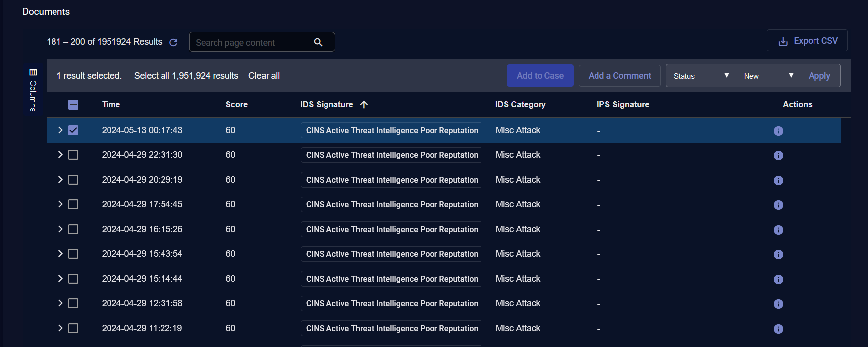The width and height of the screenshot is (868, 347).
Task: Open the New value dropdown
Action: coord(768,76)
